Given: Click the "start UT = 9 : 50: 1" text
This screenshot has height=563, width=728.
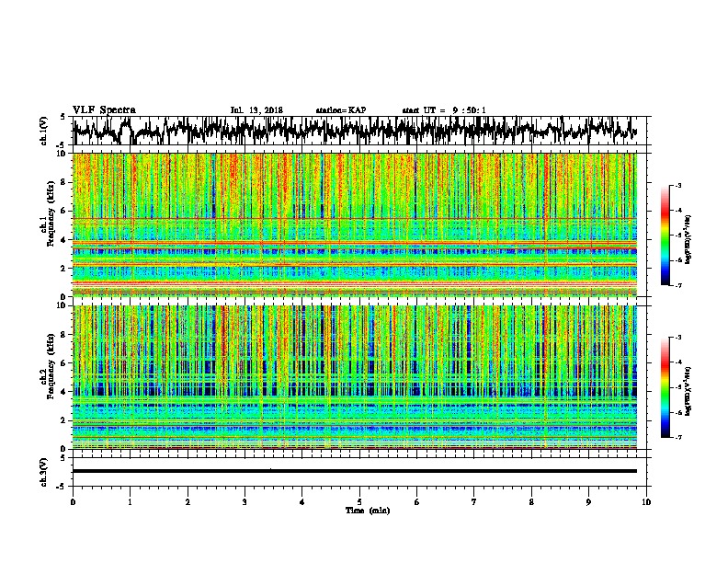Looking at the screenshot, I should click(x=444, y=110).
